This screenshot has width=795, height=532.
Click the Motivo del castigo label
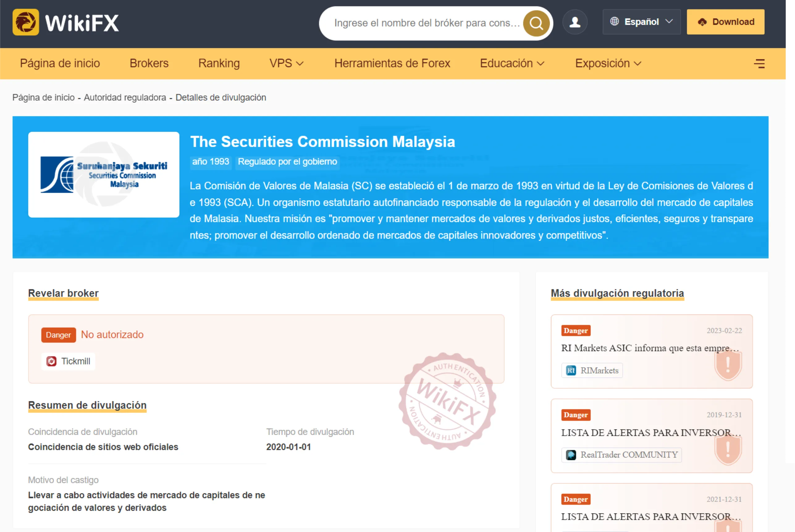click(x=63, y=480)
